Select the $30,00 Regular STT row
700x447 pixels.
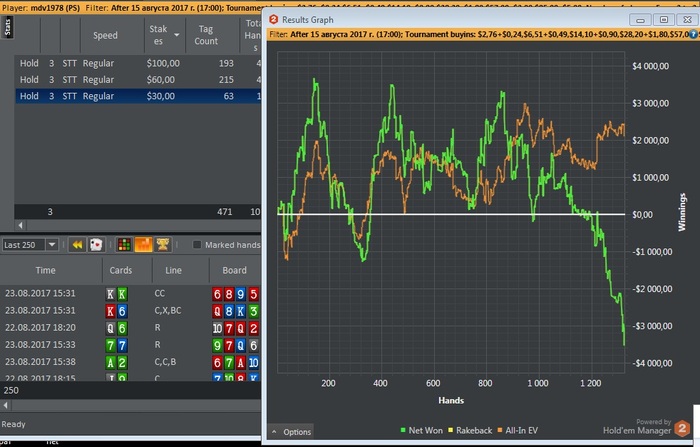tap(138, 96)
